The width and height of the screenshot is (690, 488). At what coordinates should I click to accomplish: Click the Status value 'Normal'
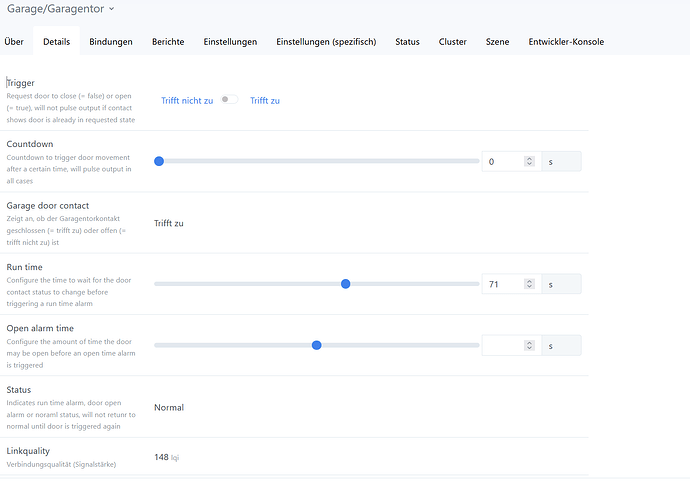pyautogui.click(x=169, y=407)
